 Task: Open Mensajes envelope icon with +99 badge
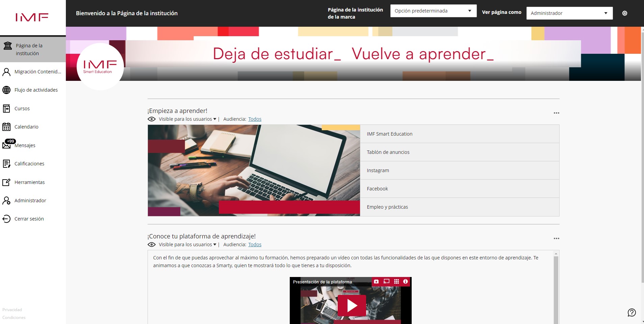[7, 145]
